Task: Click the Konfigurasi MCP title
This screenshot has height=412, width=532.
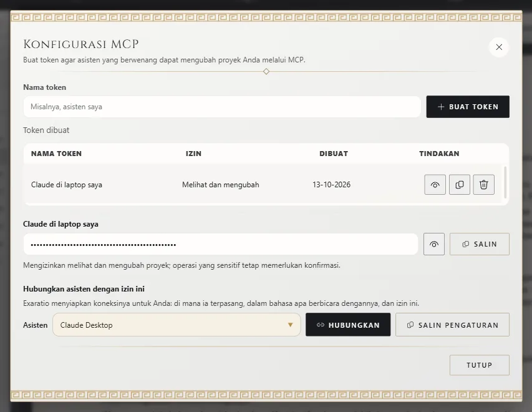Action: tap(80, 44)
